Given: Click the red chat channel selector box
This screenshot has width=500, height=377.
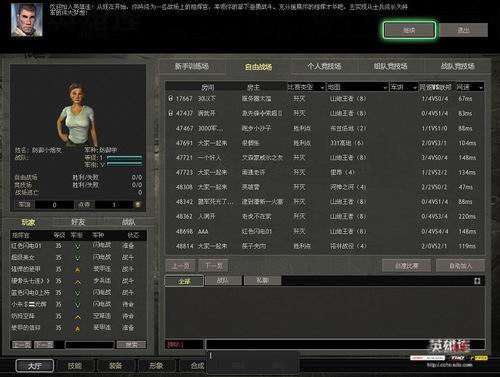Looking at the screenshot, I should click(x=184, y=344).
